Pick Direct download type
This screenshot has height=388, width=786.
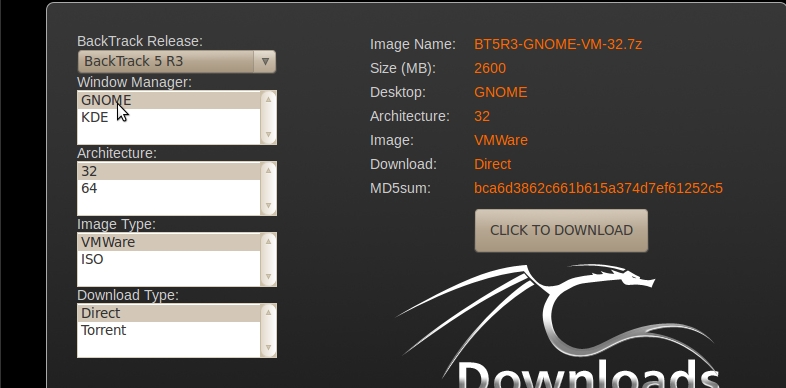(x=169, y=313)
